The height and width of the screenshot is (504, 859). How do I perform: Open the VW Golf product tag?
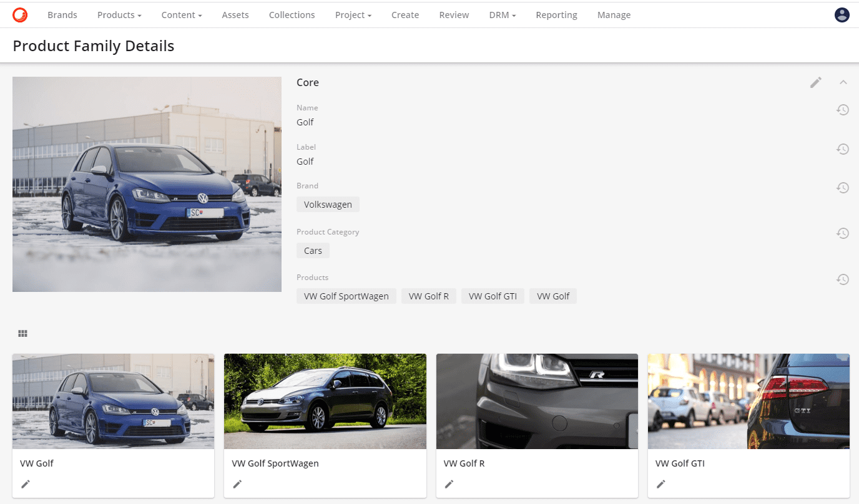[553, 296]
